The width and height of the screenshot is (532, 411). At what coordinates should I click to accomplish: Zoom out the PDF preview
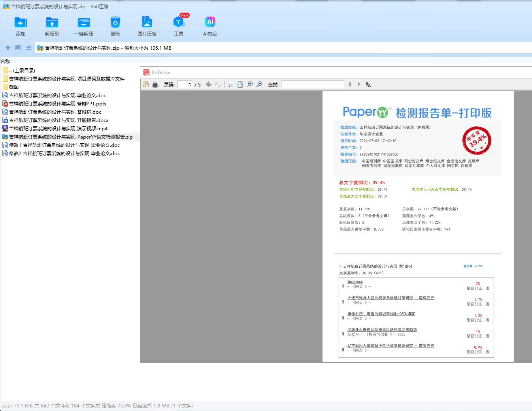(x=250, y=84)
